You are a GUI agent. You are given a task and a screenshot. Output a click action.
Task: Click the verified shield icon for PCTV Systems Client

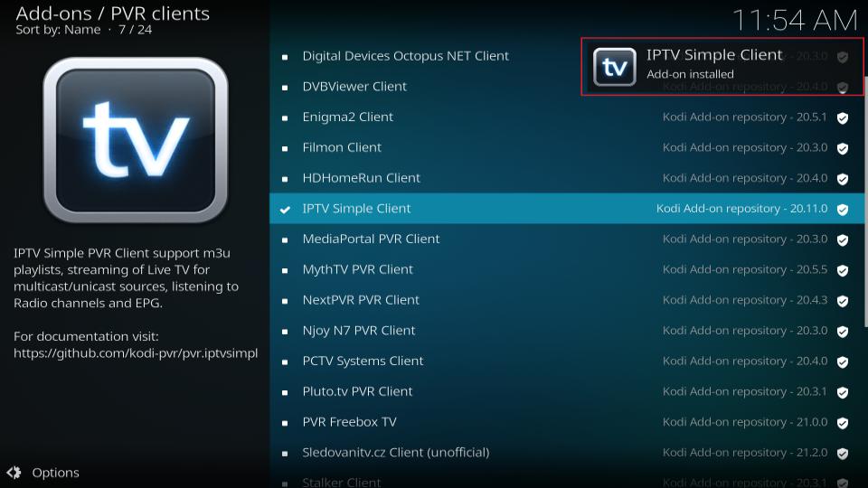pyautogui.click(x=843, y=361)
